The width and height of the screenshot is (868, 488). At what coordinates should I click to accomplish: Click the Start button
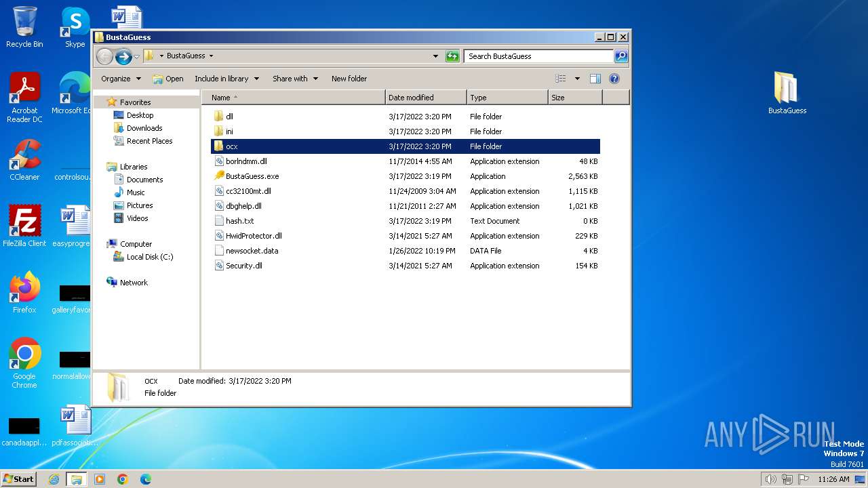(x=18, y=479)
